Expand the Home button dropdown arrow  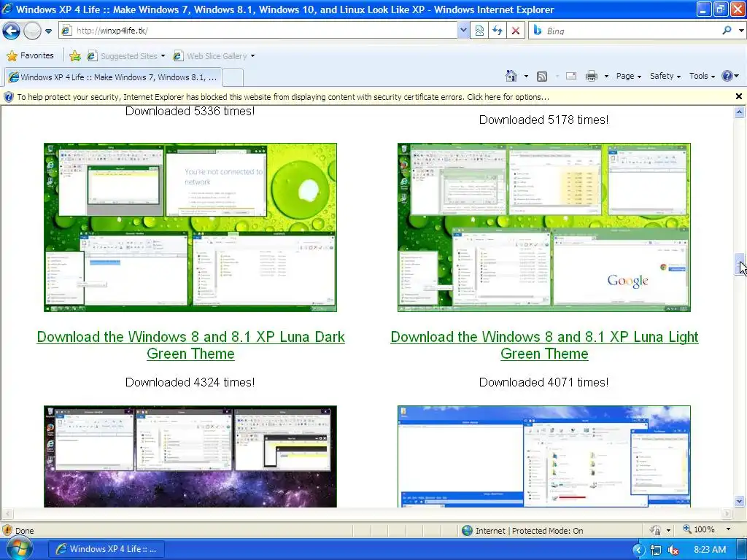click(x=526, y=76)
